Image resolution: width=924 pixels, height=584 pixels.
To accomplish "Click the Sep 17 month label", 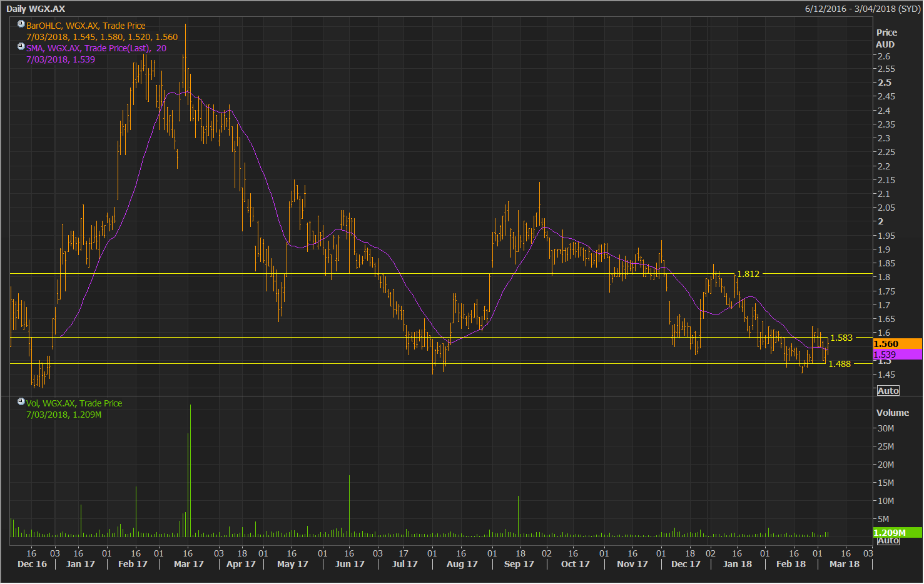I will click(x=519, y=564).
